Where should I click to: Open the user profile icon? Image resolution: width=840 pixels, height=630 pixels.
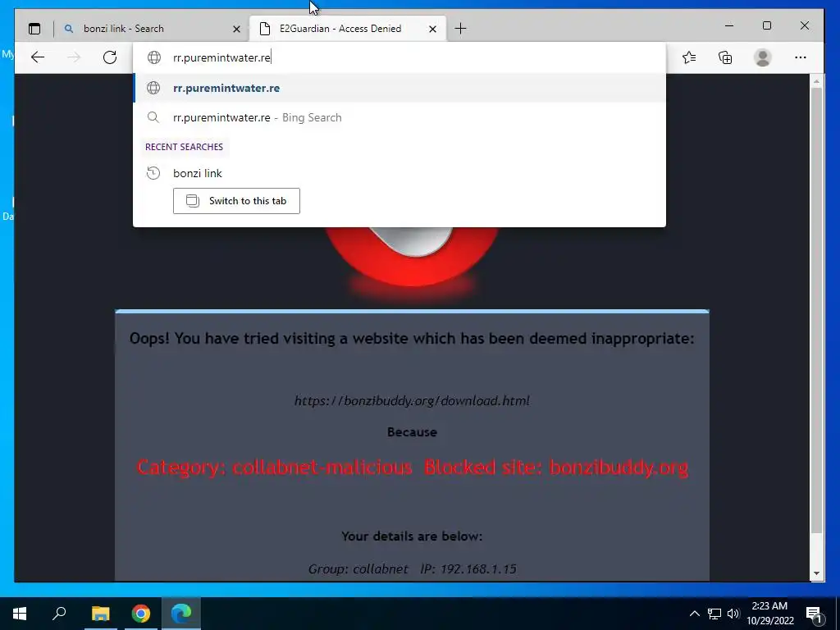point(762,57)
